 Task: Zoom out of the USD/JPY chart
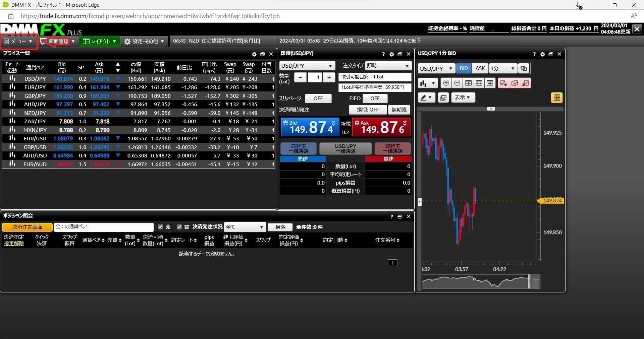(457, 83)
